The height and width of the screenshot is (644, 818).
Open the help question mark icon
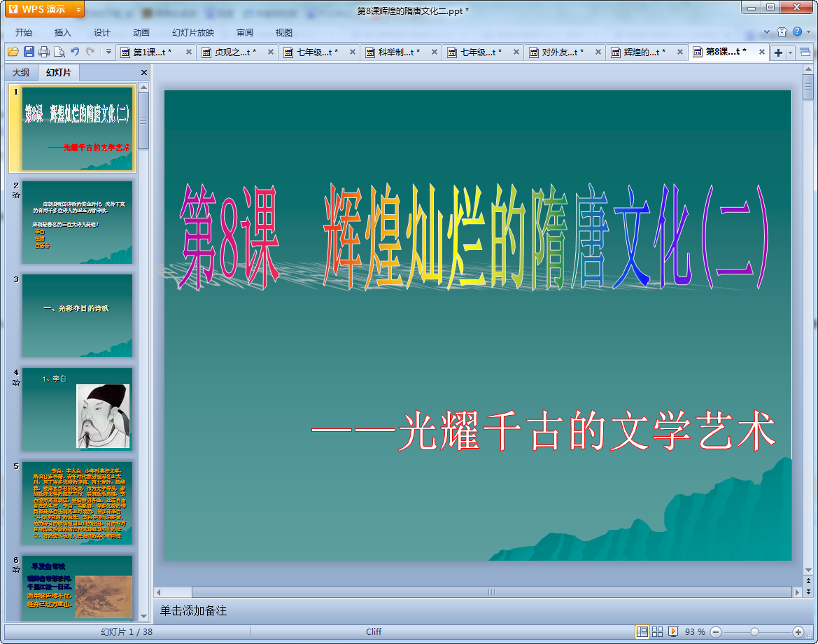797,31
